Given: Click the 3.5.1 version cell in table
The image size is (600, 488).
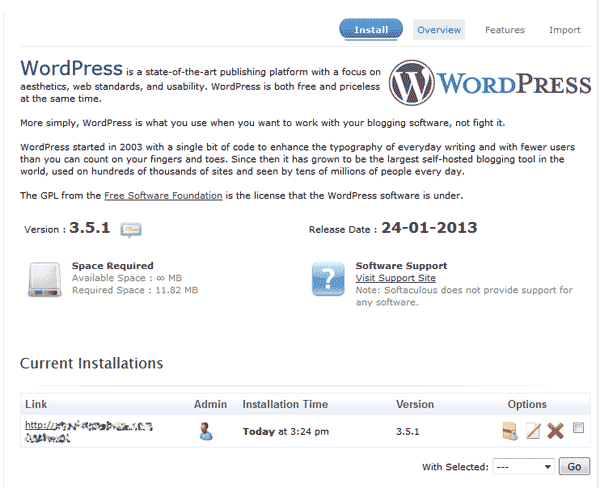Looking at the screenshot, I should (408, 432).
